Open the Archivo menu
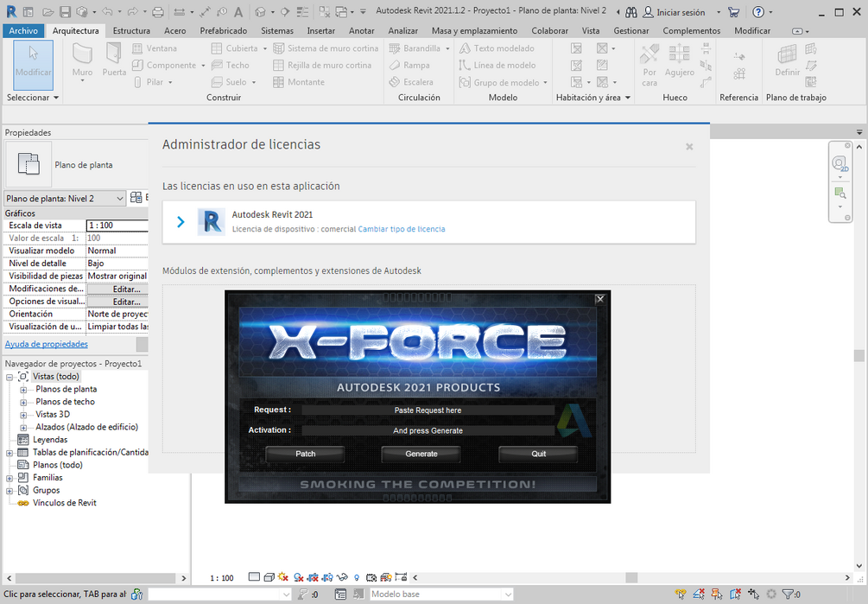Screen dimensions: 868x604 23,31
